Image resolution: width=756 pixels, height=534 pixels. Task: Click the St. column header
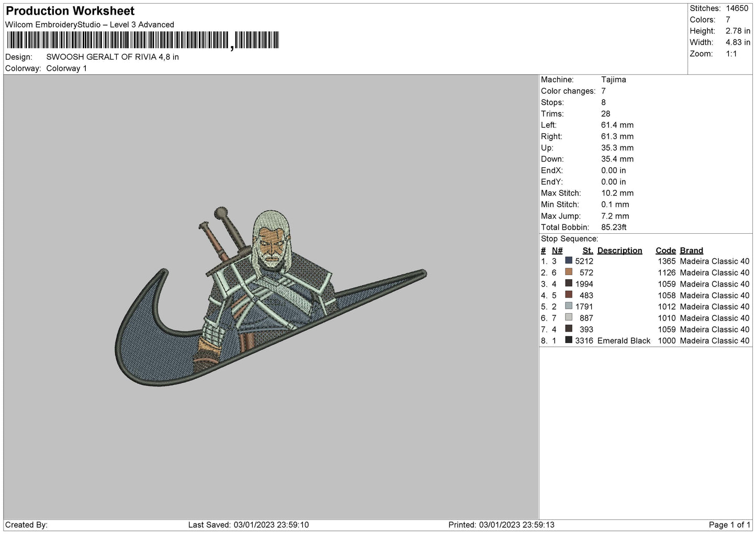pos(588,251)
